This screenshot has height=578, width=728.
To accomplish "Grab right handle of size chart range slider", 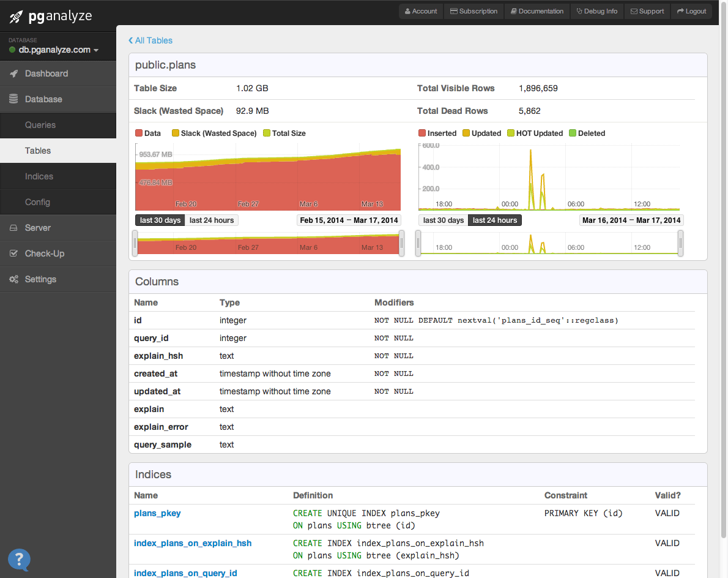I will (x=401, y=243).
